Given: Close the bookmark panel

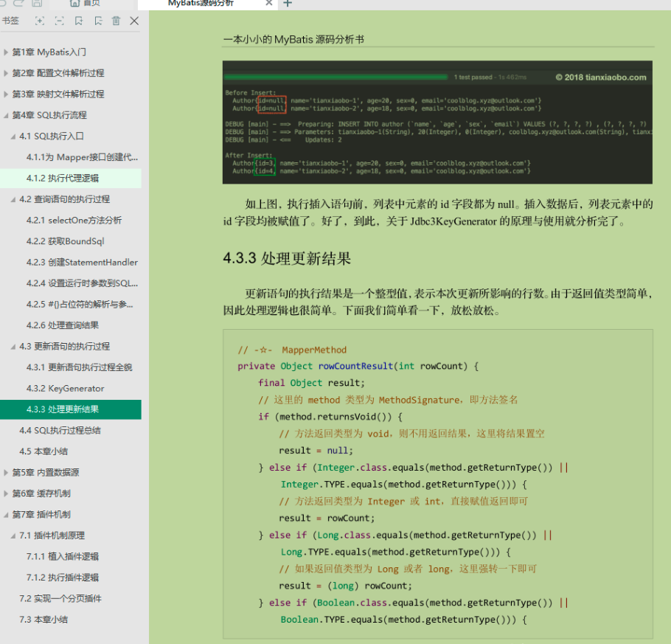Looking at the screenshot, I should tap(134, 21).
